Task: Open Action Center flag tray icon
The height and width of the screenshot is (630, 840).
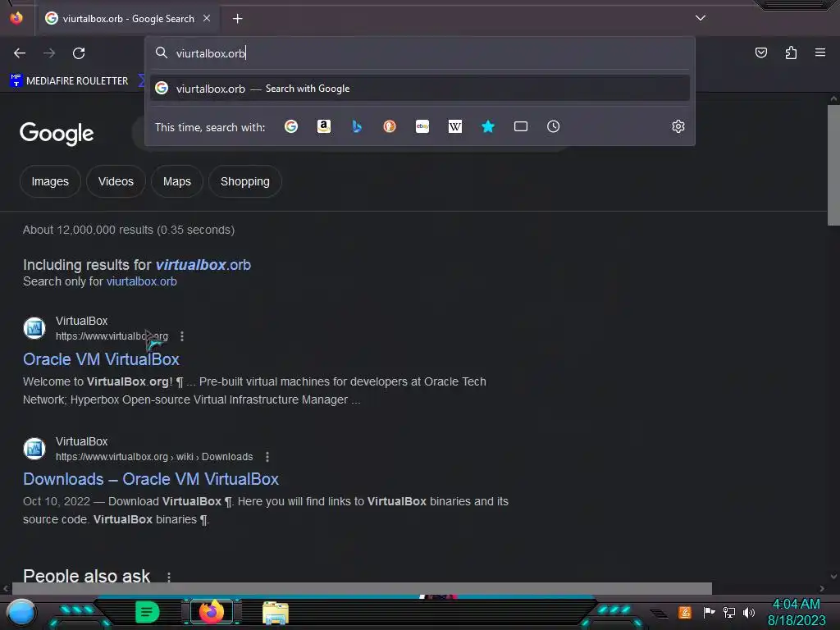Action: pos(709,612)
